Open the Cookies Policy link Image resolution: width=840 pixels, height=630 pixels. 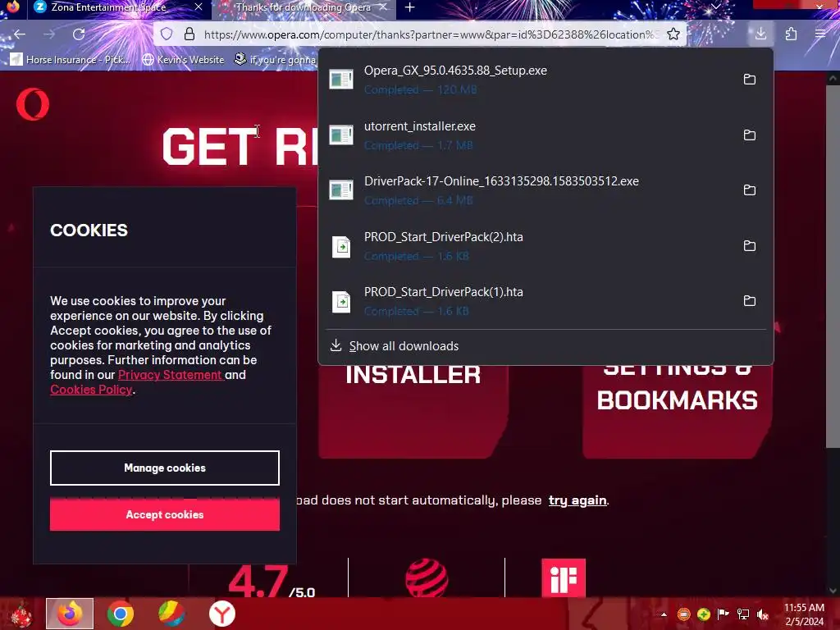91,390
